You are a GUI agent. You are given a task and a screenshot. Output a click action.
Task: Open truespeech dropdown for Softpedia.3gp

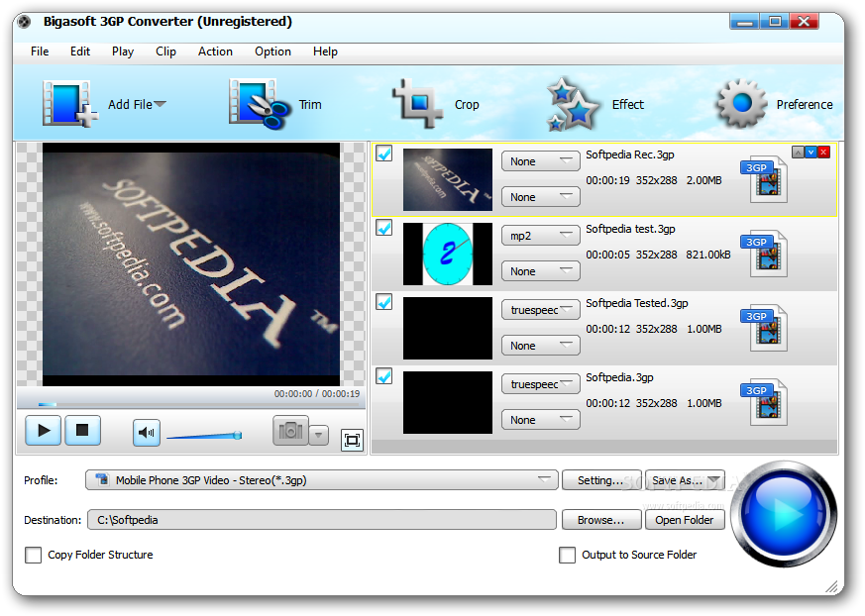(x=541, y=384)
